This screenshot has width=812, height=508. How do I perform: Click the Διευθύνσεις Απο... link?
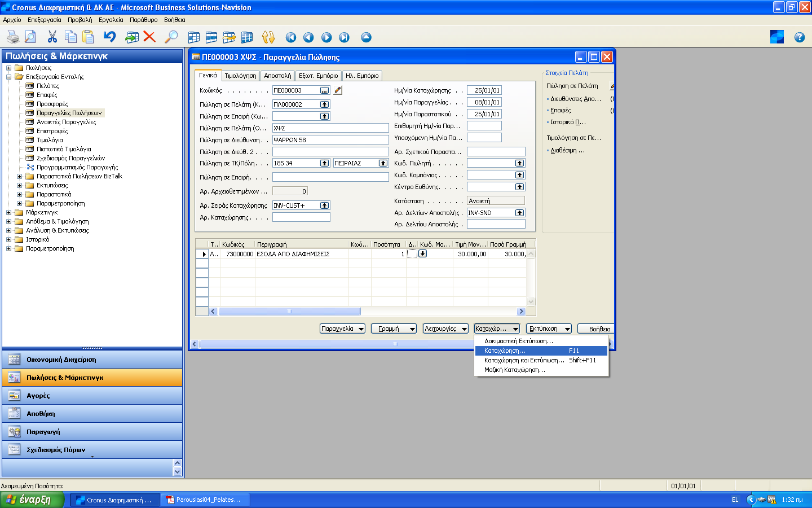tap(576, 99)
